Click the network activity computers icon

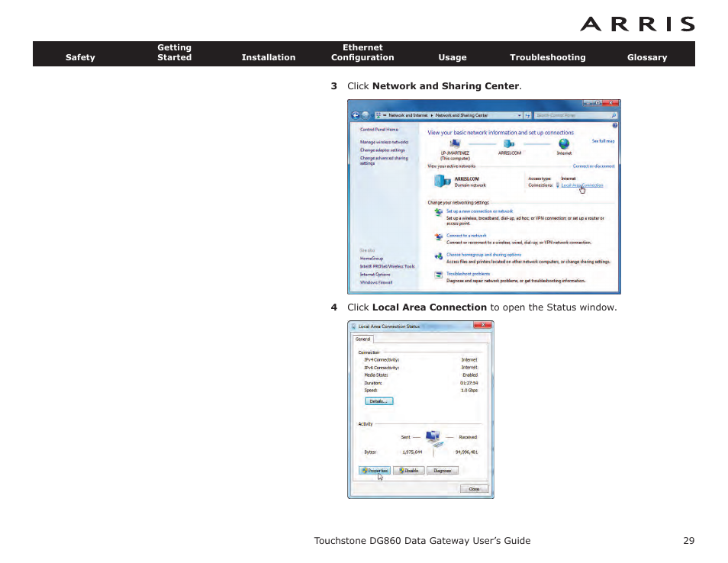click(x=433, y=438)
